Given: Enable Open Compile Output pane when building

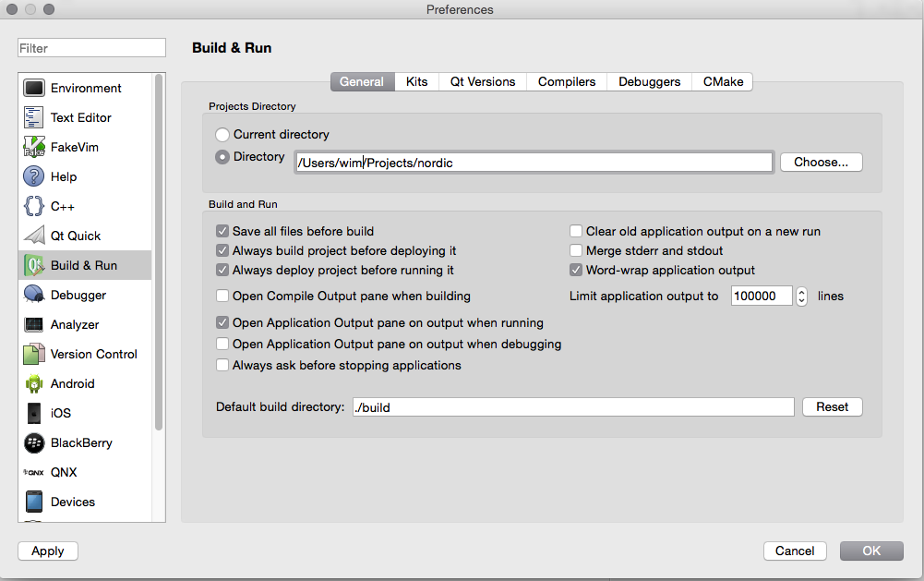Looking at the screenshot, I should (x=222, y=296).
